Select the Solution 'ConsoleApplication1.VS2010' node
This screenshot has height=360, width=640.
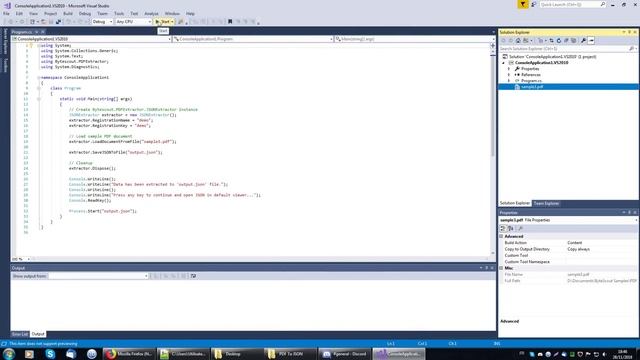click(x=552, y=57)
